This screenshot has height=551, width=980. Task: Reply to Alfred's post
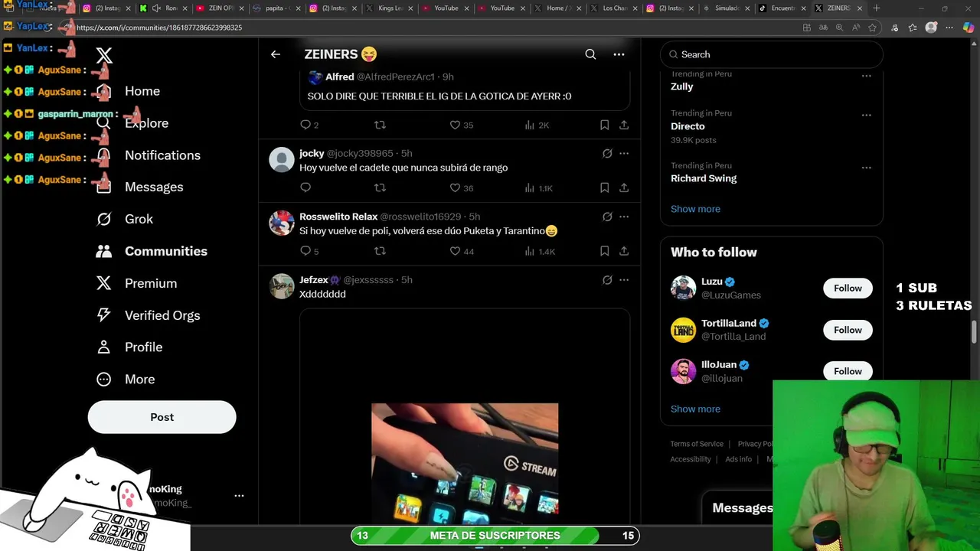pyautogui.click(x=305, y=125)
